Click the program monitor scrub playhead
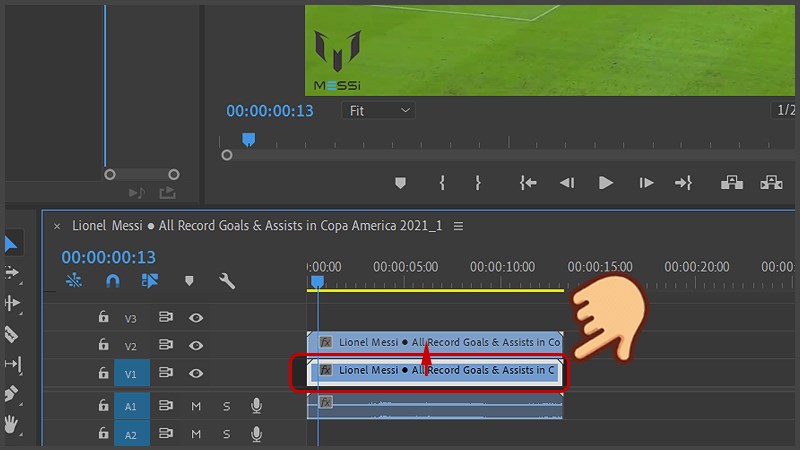This screenshot has height=450, width=800. [249, 140]
